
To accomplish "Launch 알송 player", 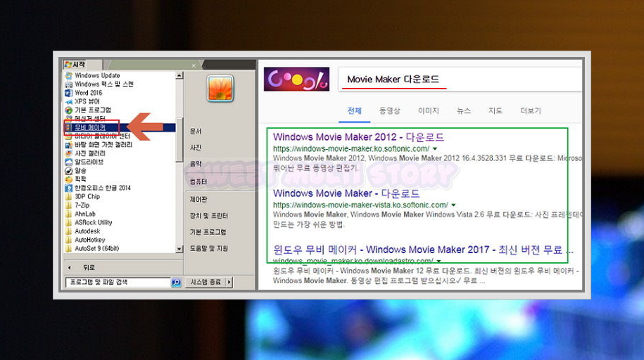I will (x=76, y=171).
